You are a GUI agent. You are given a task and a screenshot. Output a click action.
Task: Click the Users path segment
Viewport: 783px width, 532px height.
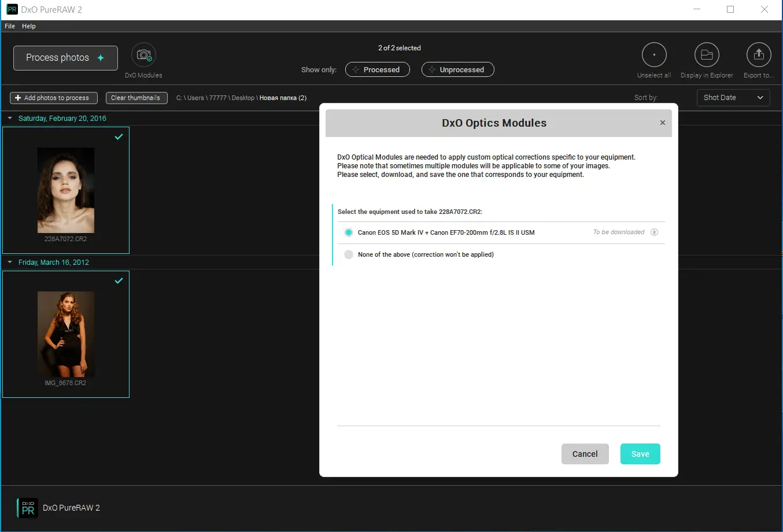pos(195,98)
